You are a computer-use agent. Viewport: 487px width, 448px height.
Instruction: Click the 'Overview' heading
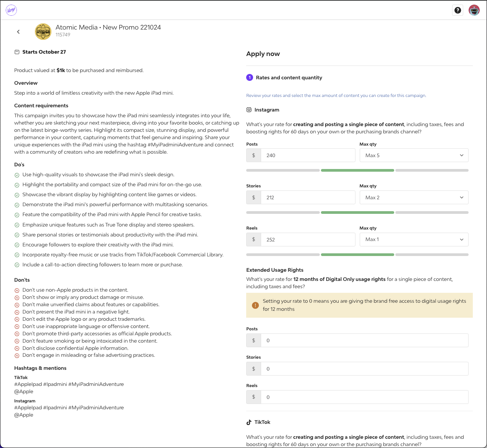click(x=26, y=83)
